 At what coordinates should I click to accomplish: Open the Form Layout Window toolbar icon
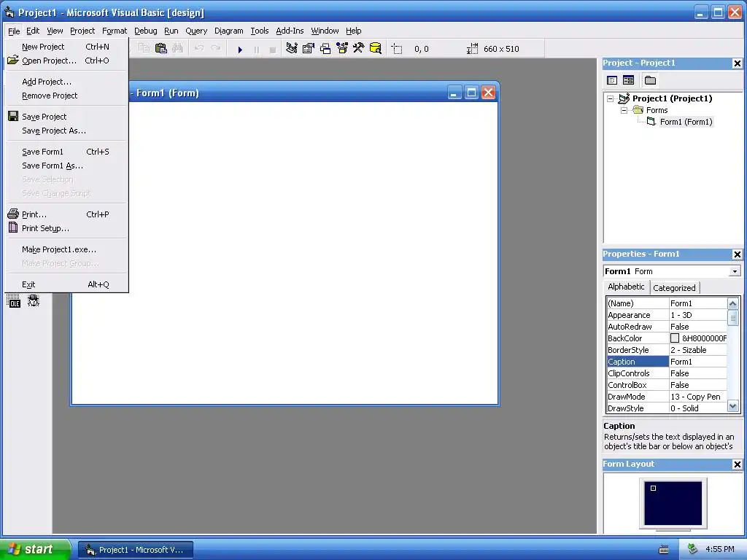coord(325,48)
